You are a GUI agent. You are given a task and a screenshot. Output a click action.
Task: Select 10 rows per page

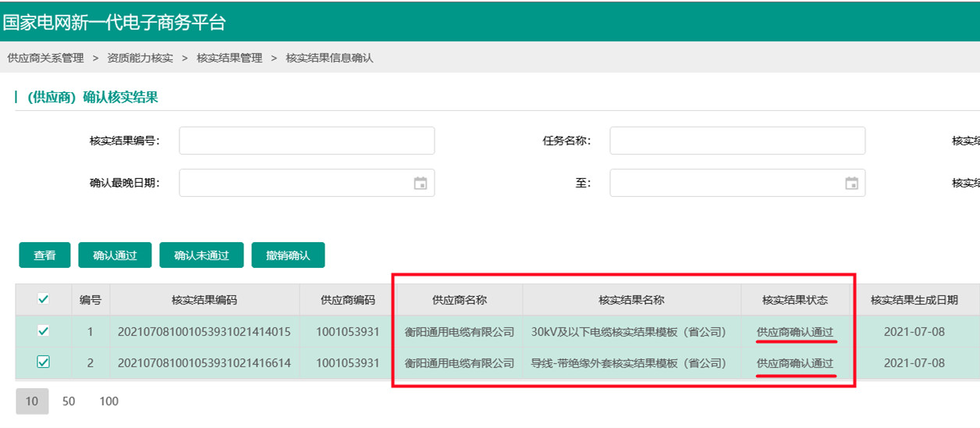coord(32,401)
